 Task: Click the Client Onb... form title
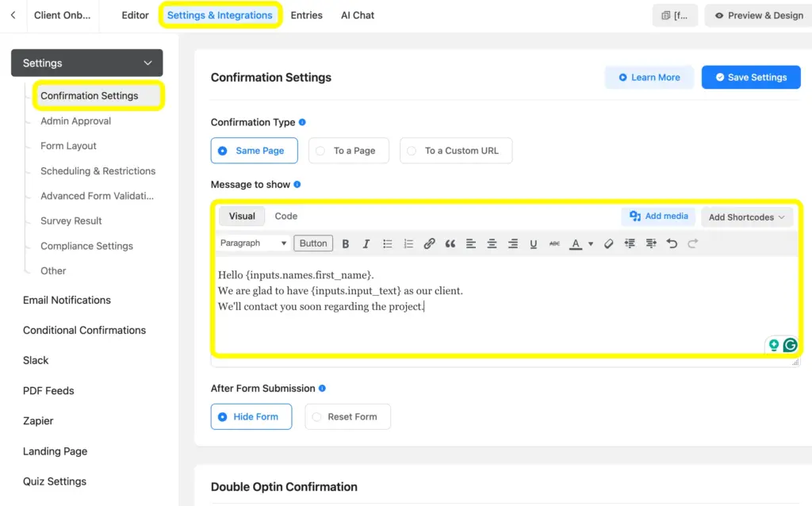(62, 15)
